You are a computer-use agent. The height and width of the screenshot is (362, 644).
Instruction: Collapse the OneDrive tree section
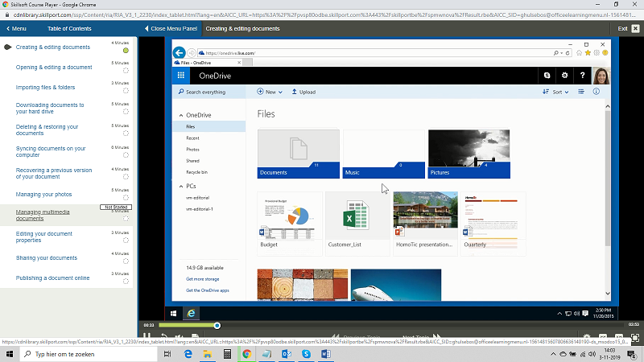[x=181, y=115]
